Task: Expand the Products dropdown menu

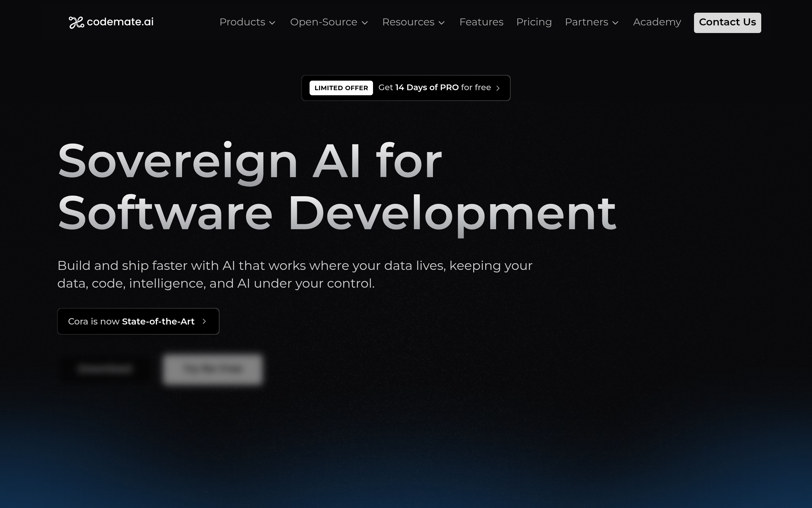Action: point(247,22)
